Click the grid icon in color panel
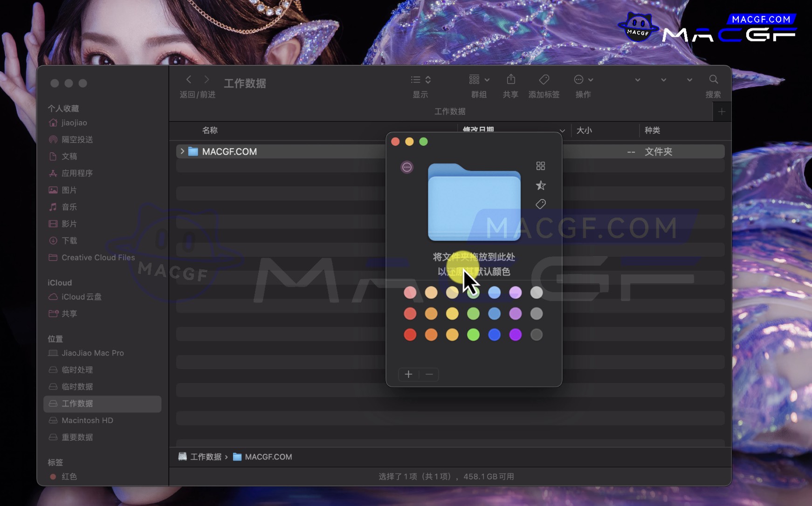 [x=540, y=166]
